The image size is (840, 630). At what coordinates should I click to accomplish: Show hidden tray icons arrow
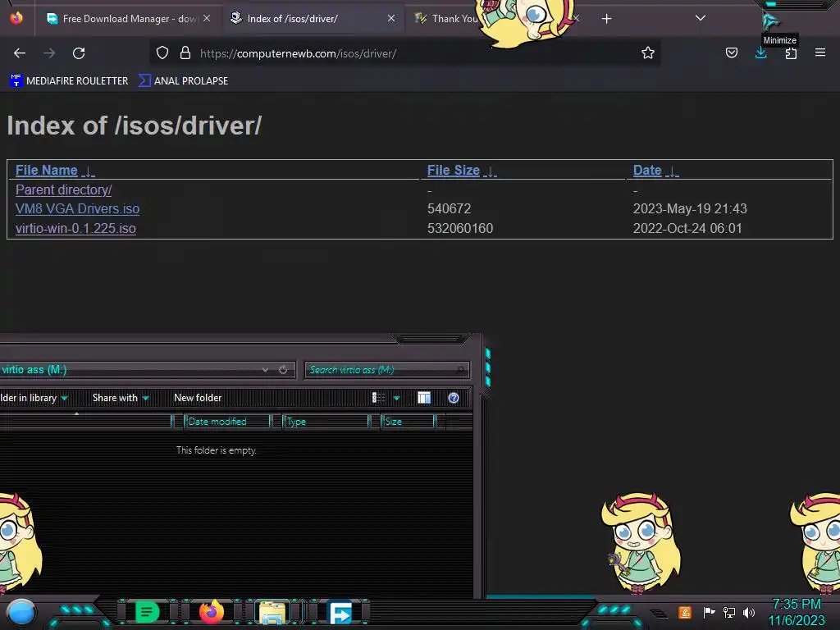coord(659,613)
